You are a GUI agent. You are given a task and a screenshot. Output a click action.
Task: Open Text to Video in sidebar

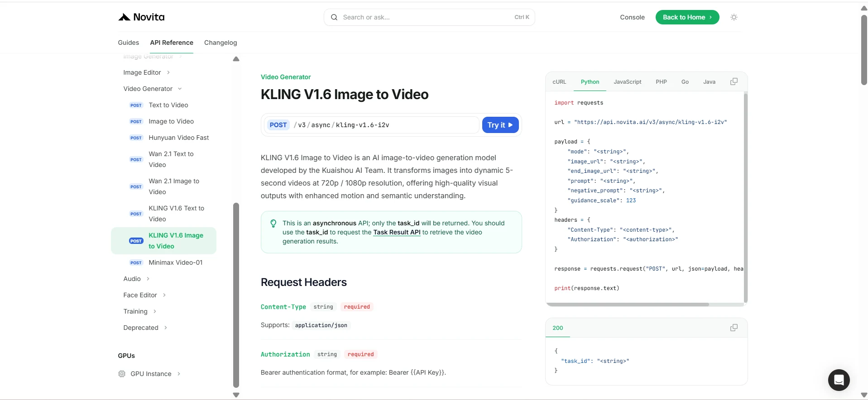point(168,105)
